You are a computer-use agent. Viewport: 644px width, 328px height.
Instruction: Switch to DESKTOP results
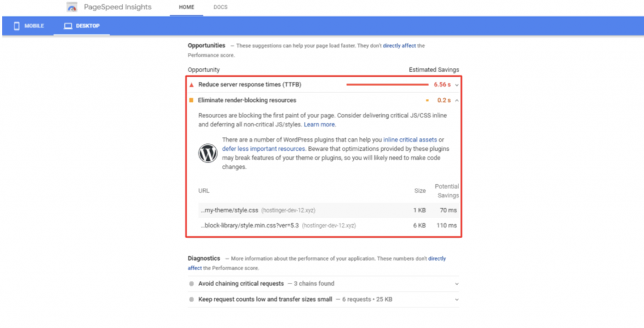[82, 26]
